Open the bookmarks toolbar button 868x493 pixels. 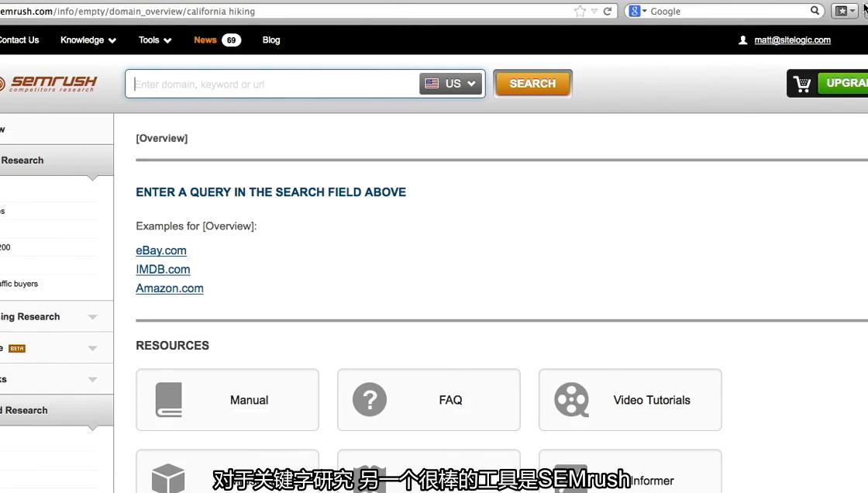point(845,11)
